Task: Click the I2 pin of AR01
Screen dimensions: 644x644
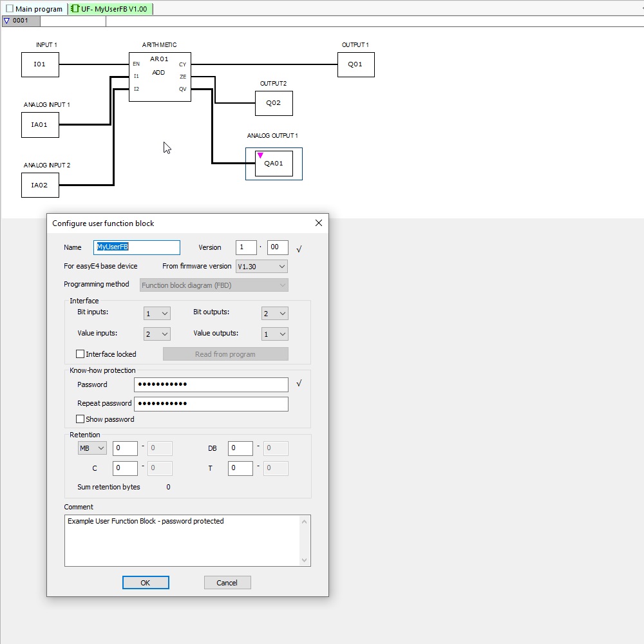Action: [137, 89]
